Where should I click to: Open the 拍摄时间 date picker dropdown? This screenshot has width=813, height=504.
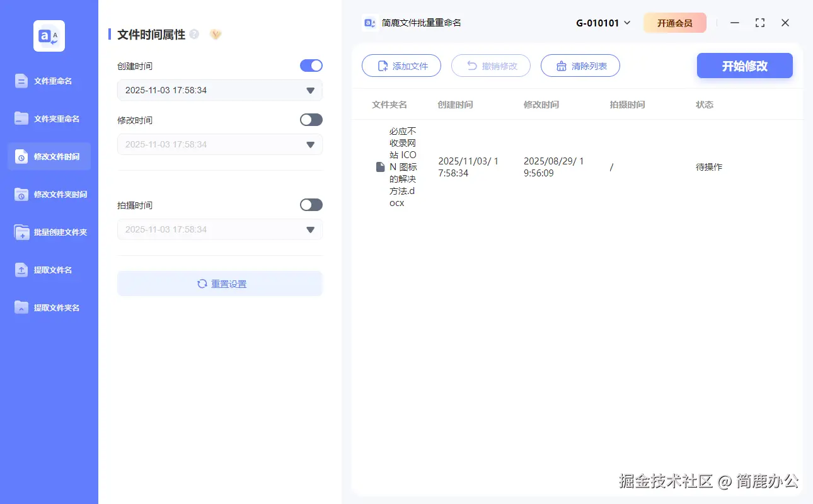(x=309, y=229)
